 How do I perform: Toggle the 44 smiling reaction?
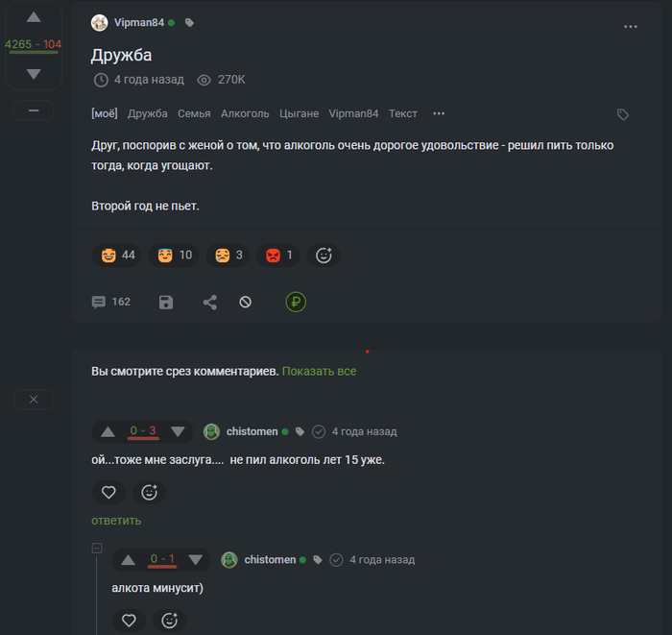pos(119,256)
